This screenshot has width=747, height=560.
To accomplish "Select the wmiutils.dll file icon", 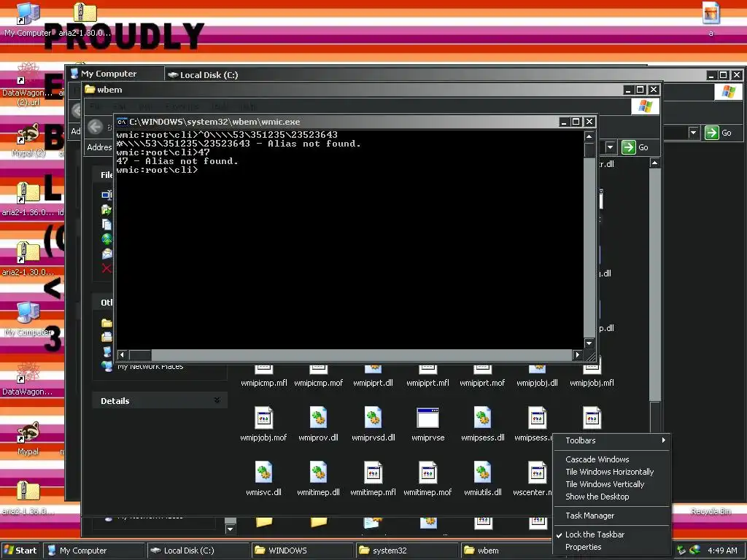I will click(x=483, y=472).
